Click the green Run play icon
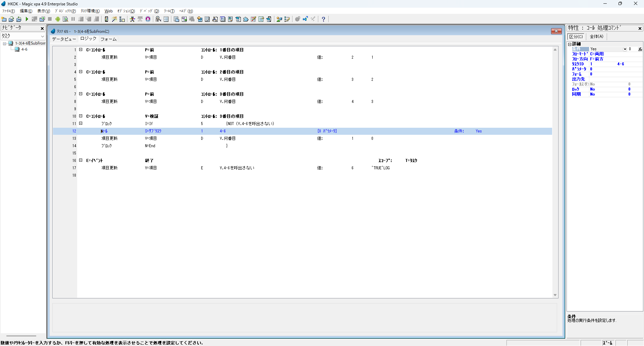This screenshot has width=644, height=346. [x=27, y=19]
